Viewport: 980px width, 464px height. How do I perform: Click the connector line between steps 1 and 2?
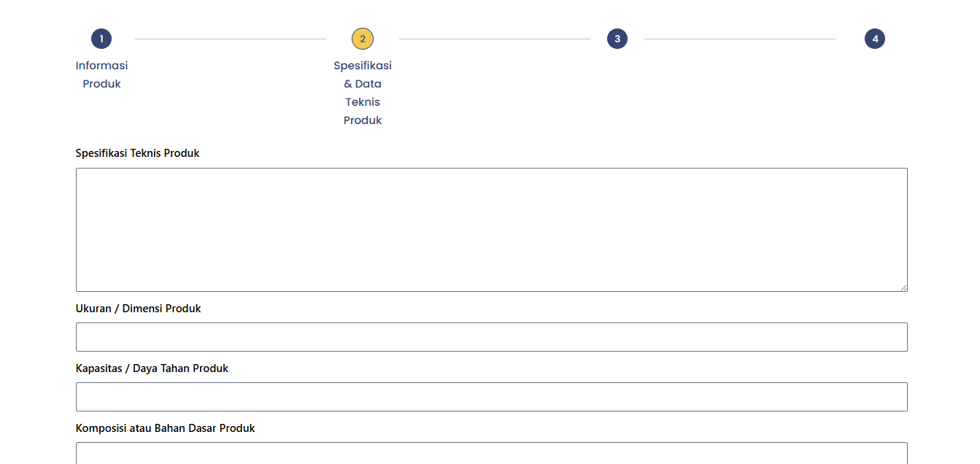(x=231, y=39)
